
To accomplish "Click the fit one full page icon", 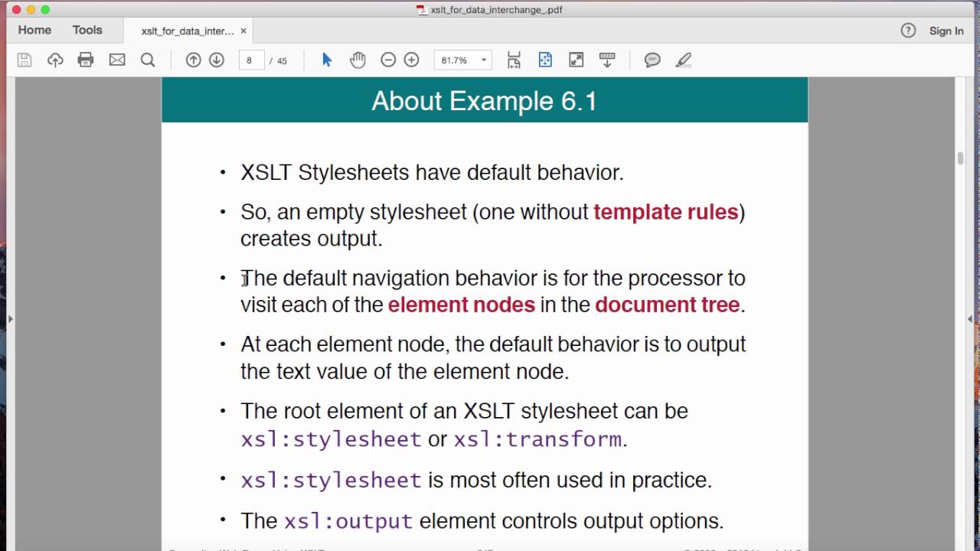I will [545, 60].
